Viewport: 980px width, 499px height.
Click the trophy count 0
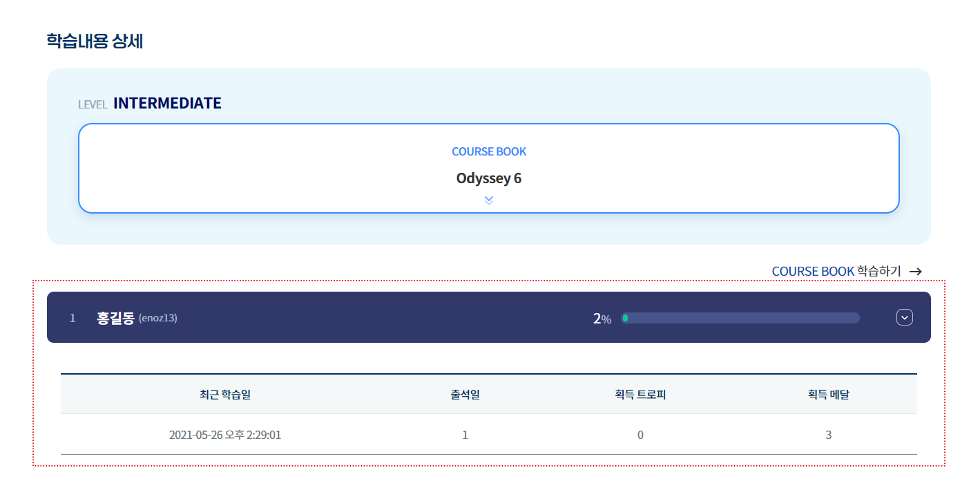pos(640,435)
